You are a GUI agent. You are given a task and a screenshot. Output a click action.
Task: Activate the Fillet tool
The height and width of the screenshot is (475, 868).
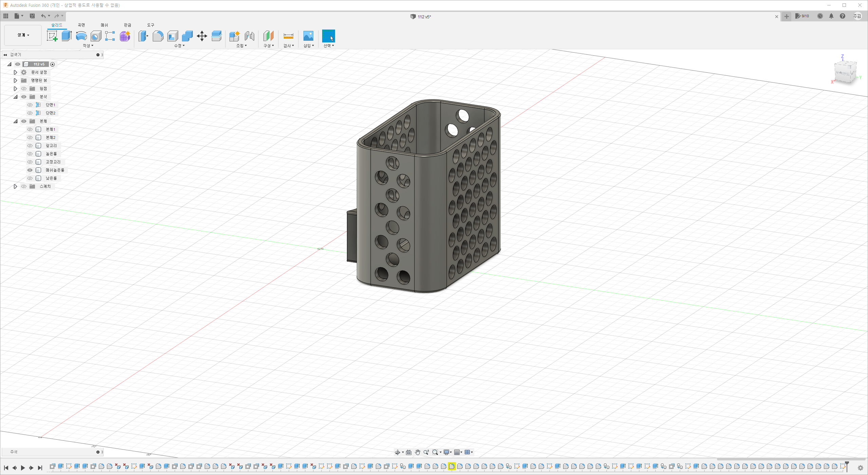[x=158, y=36]
